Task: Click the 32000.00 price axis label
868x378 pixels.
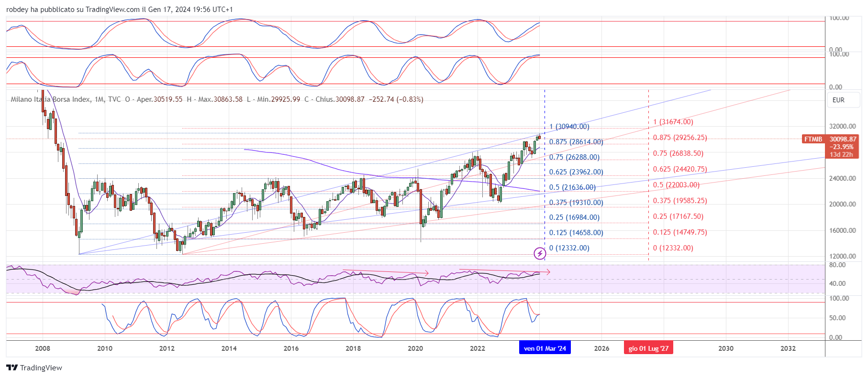Action: click(x=842, y=127)
